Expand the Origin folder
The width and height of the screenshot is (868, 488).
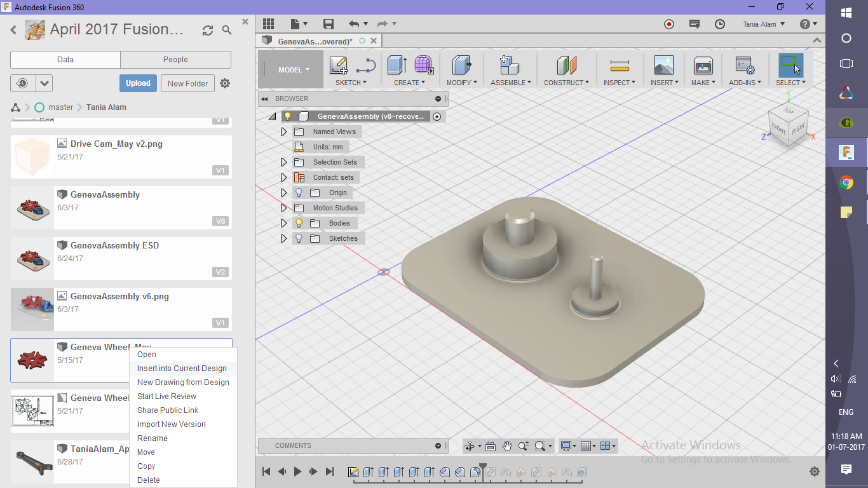[x=284, y=193]
